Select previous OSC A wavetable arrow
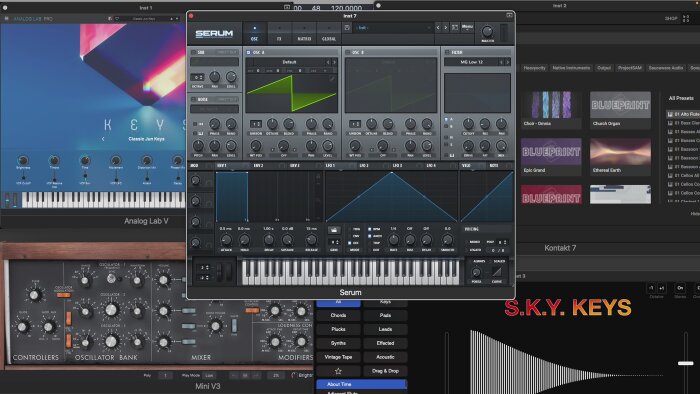 [328, 62]
